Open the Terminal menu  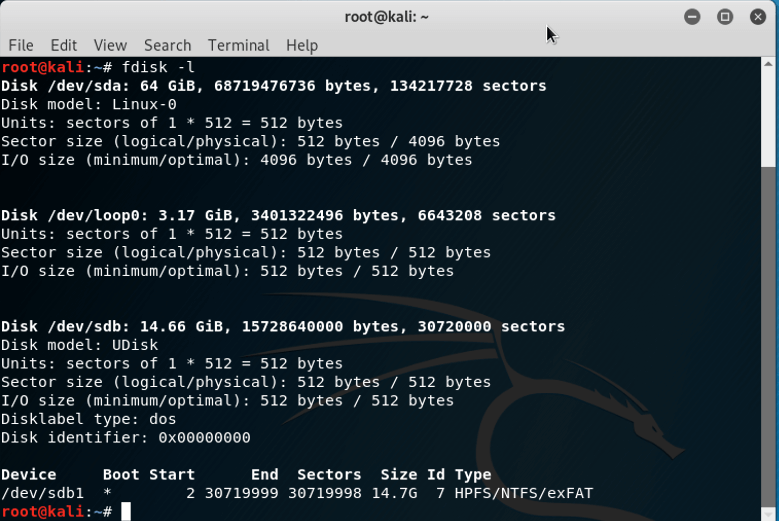click(x=238, y=45)
